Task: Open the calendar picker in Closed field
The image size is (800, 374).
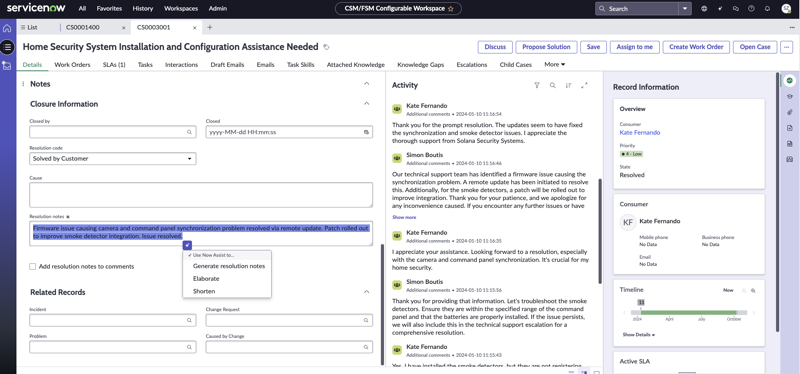Action: point(366,132)
